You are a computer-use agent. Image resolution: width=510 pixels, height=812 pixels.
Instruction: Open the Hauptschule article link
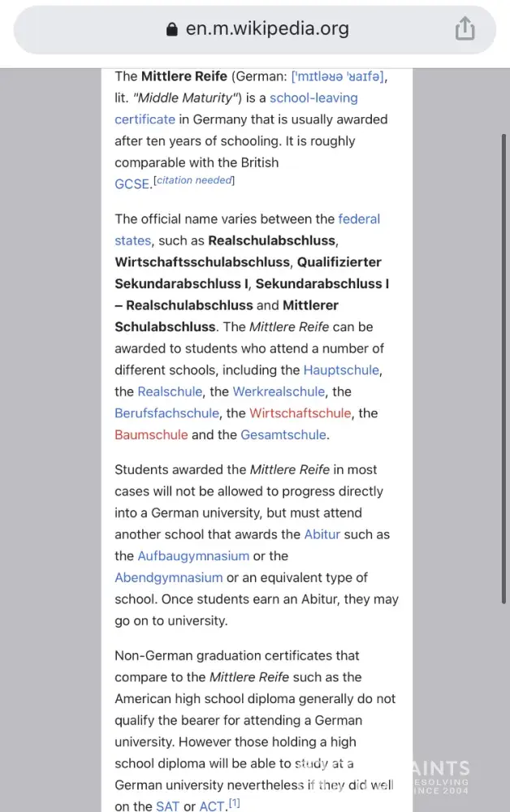tap(341, 370)
